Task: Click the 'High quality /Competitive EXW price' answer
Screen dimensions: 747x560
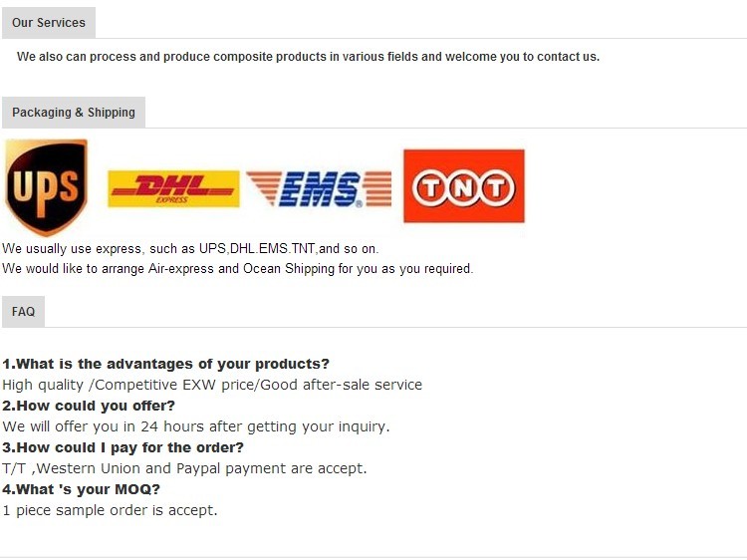Action: point(212,385)
